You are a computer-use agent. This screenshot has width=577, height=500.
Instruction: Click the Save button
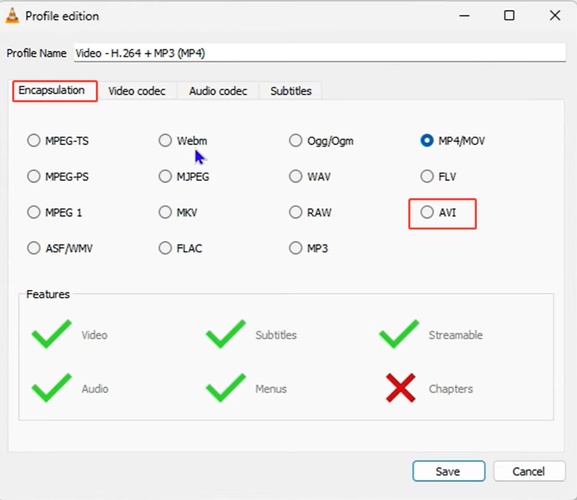pos(449,471)
